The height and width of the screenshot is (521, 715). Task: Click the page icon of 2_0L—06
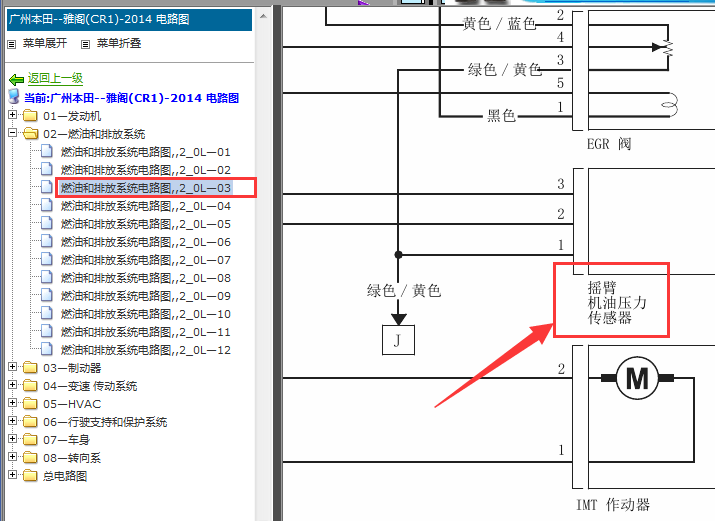point(47,241)
